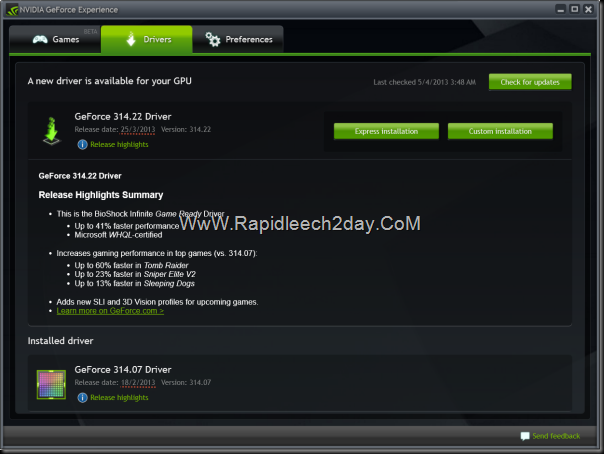Image resolution: width=604 pixels, height=454 pixels.
Task: Click 'Increases gaming performance in top games' line
Action: [x=157, y=253]
